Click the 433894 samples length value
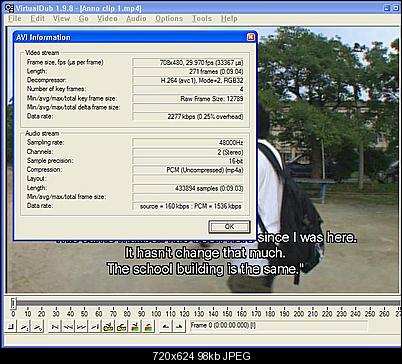The height and width of the screenshot is (364, 402). (x=188, y=188)
